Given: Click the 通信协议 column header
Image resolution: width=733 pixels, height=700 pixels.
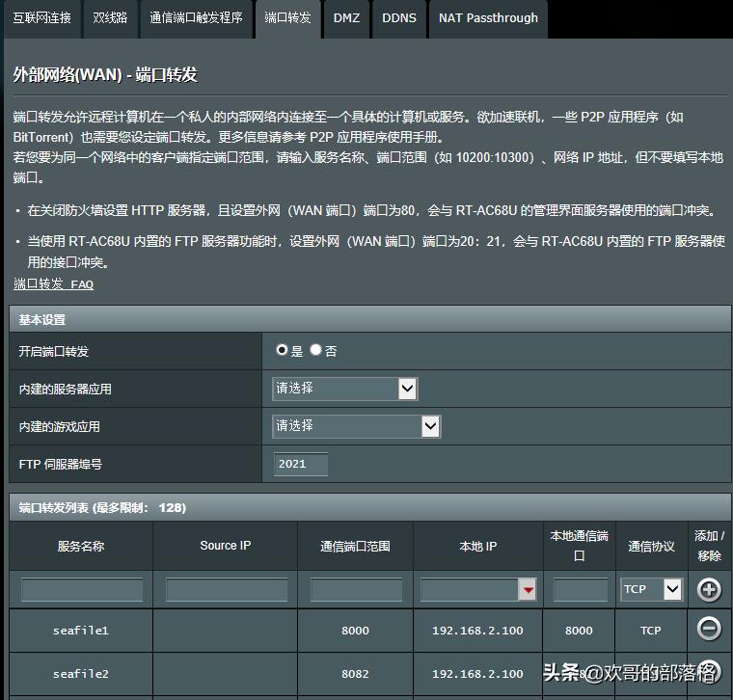Looking at the screenshot, I should tap(651, 546).
